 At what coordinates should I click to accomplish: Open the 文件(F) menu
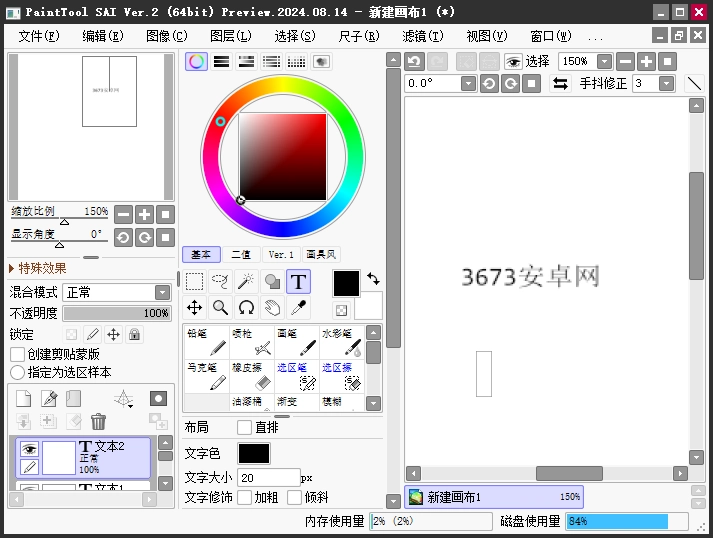tap(39, 36)
